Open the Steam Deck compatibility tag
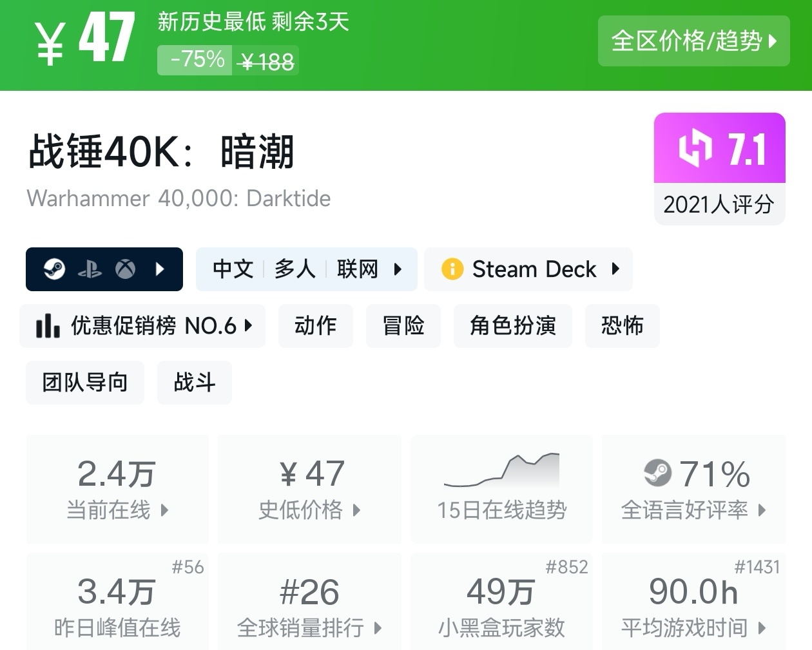Image resolution: width=812 pixels, height=650 pixels. click(x=528, y=269)
